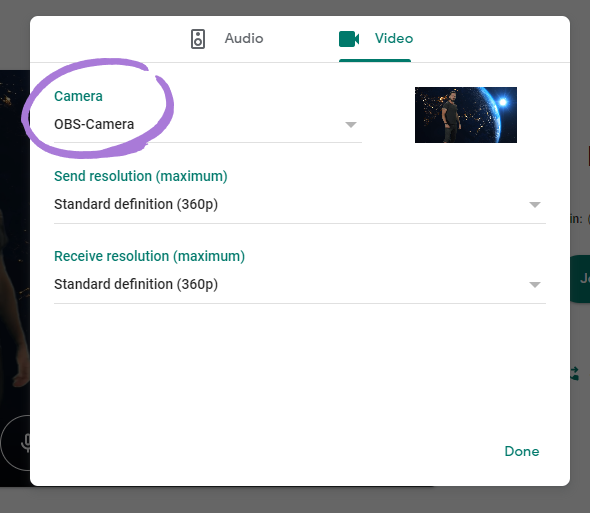Click the partially visible green Join button
Screen dimensions: 590x513
[580, 279]
